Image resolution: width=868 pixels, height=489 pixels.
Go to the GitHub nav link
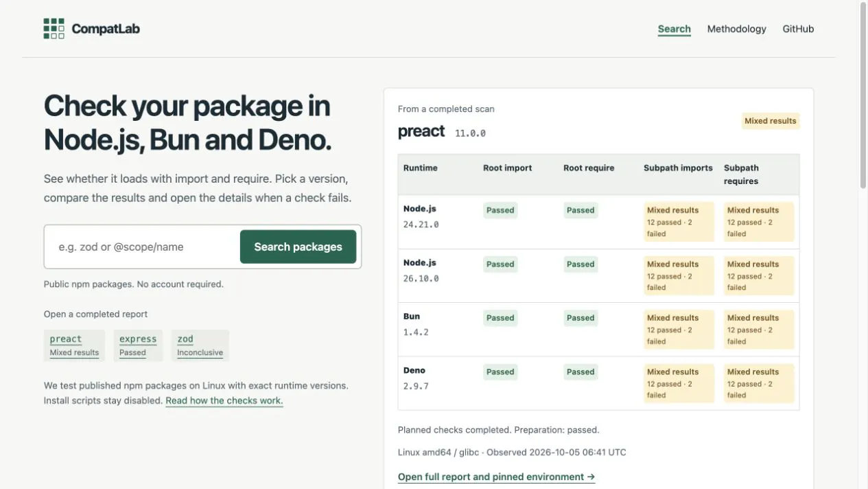point(798,29)
